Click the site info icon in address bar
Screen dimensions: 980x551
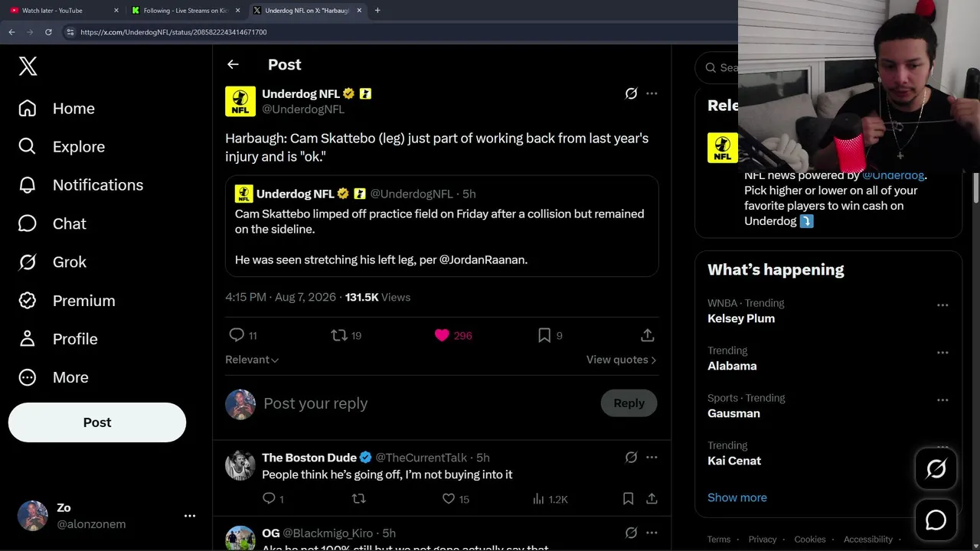click(x=70, y=32)
